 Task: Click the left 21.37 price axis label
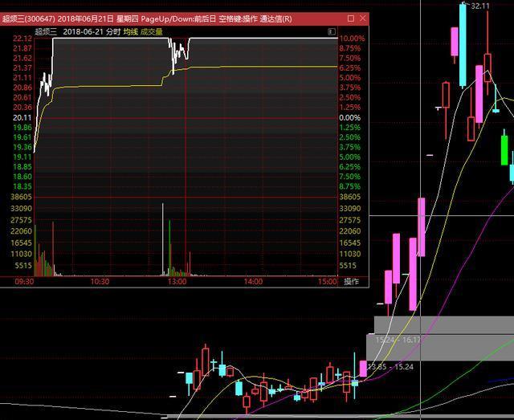click(22, 68)
